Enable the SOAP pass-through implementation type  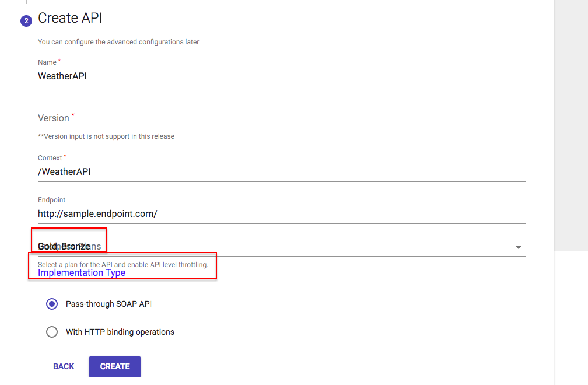tap(51, 304)
